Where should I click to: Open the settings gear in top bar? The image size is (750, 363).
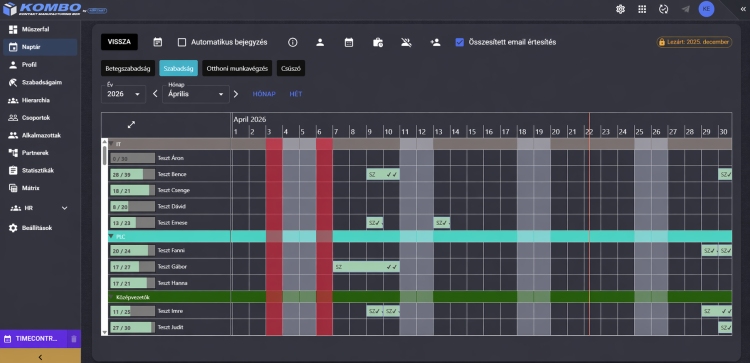pos(620,9)
